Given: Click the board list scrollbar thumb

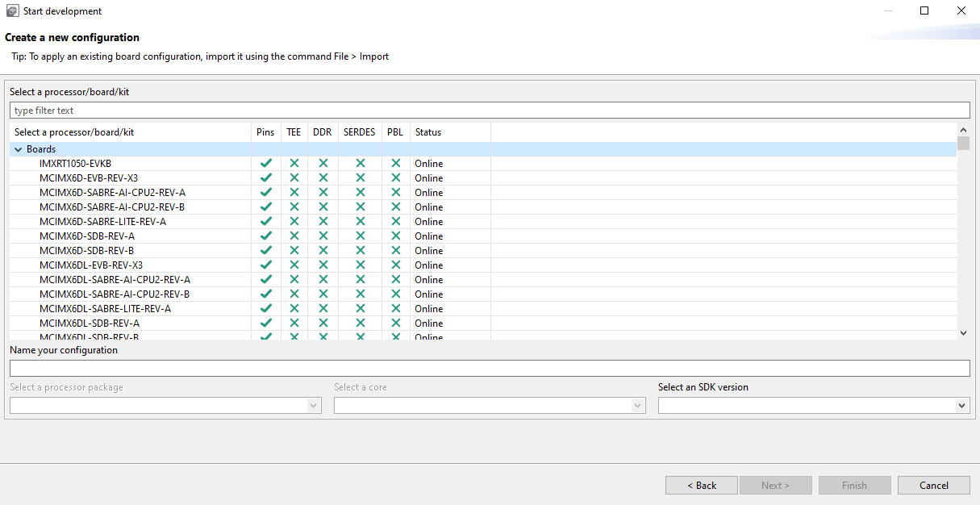Looking at the screenshot, I should coord(963,144).
